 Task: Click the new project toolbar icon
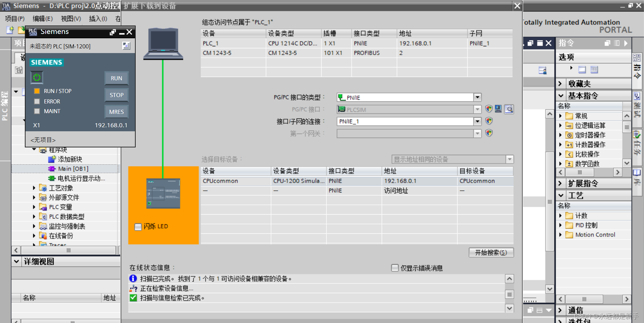tap(10, 30)
